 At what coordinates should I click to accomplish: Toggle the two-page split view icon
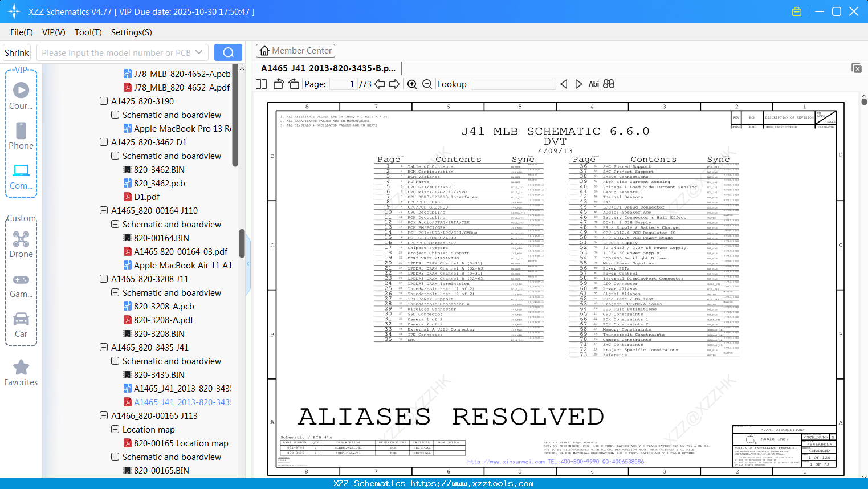click(x=261, y=84)
